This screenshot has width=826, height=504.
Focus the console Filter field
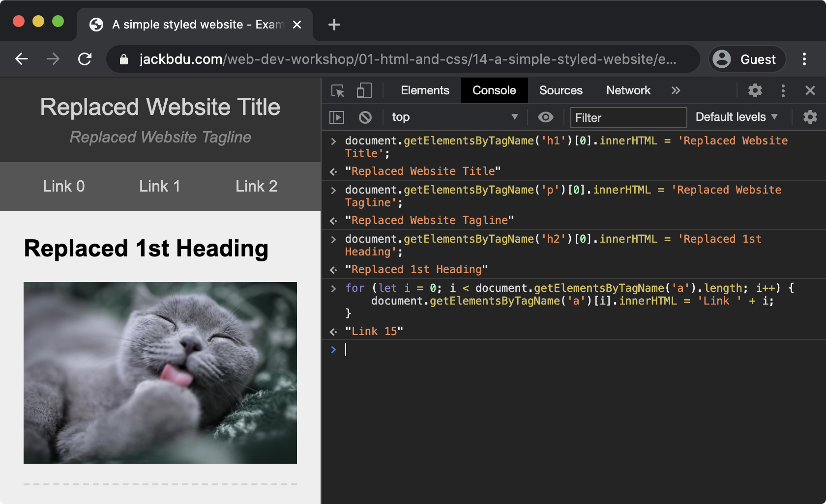click(628, 117)
